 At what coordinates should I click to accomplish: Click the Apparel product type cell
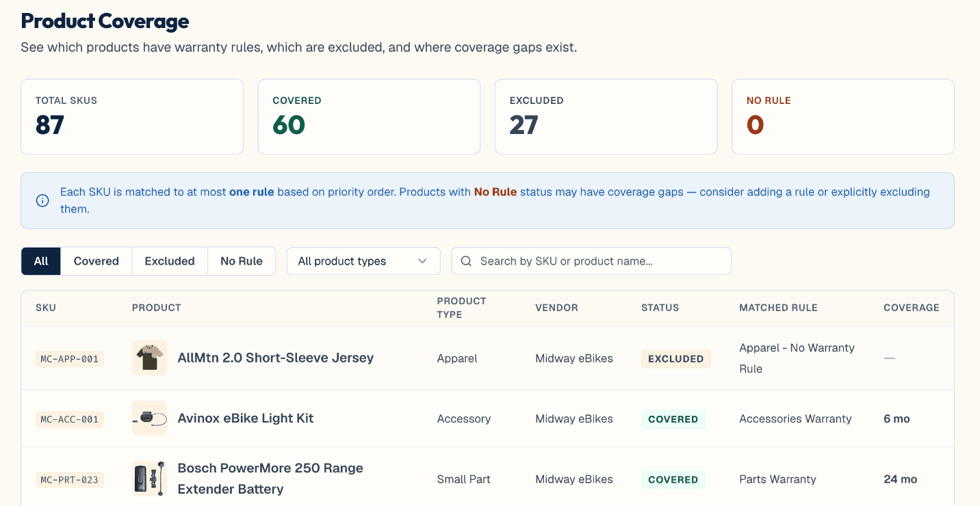(x=457, y=358)
